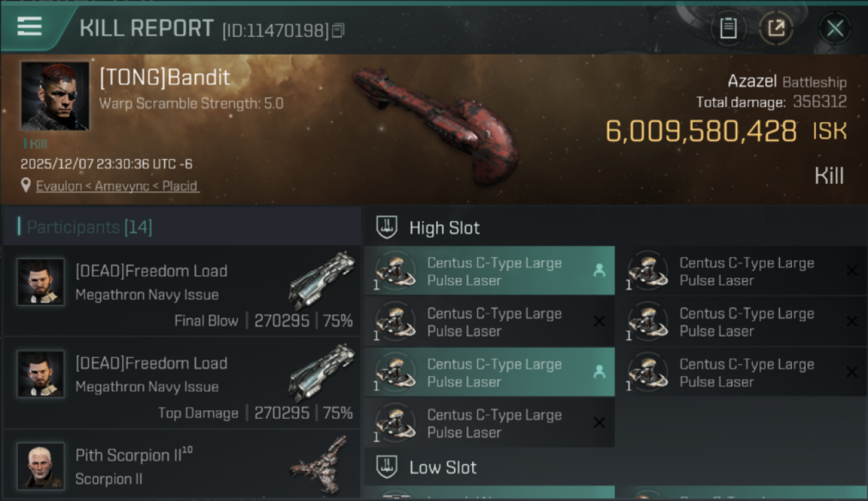Toggle the X on bottom-left Pulse Laser
The height and width of the screenshot is (501, 868).
599,423
